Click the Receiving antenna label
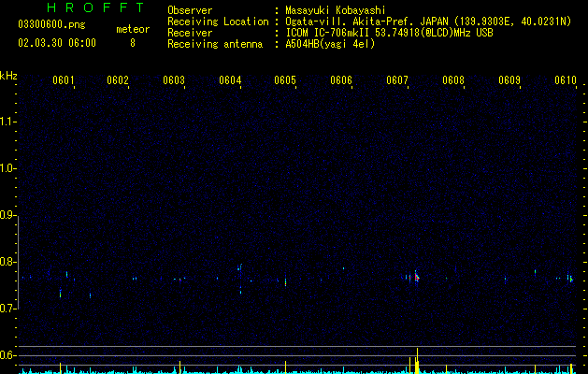 (215, 44)
